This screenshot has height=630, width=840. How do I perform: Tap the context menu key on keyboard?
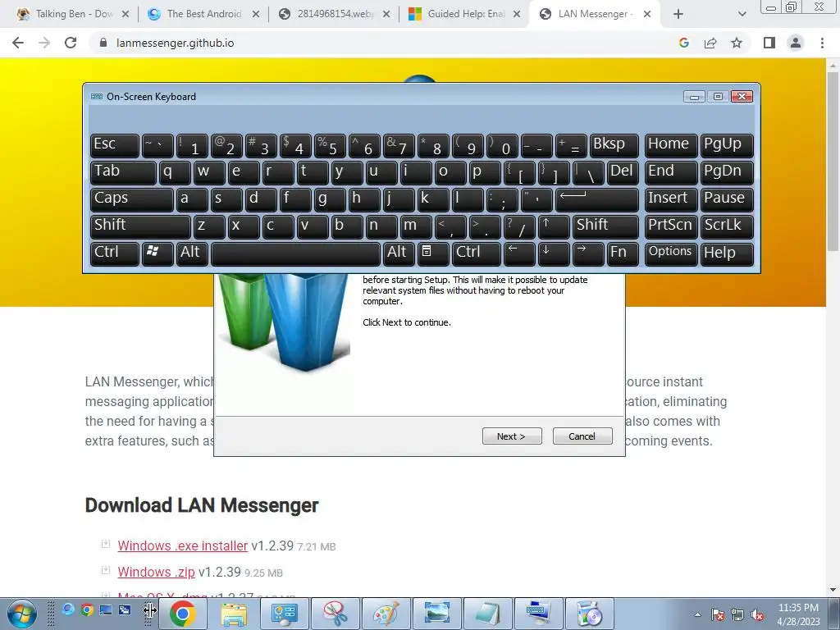click(x=433, y=253)
